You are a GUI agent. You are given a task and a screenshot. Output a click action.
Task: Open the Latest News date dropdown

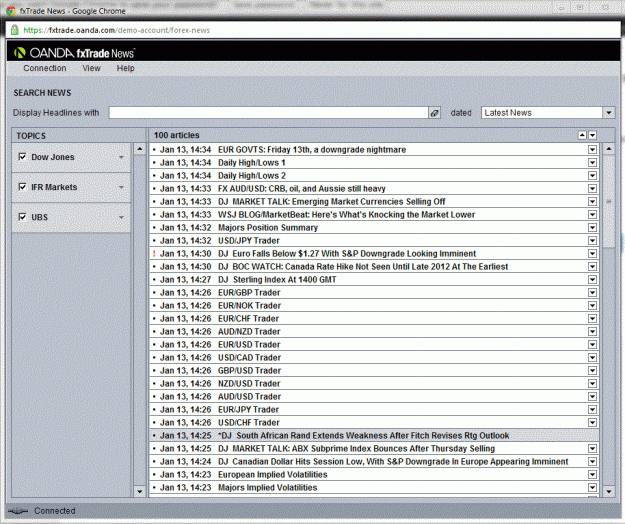(608, 113)
